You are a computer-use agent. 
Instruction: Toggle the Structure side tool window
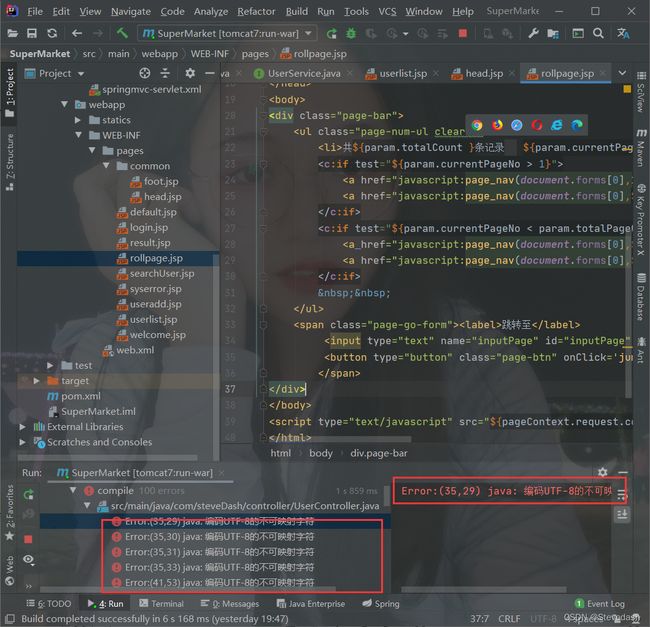pyautogui.click(x=10, y=162)
